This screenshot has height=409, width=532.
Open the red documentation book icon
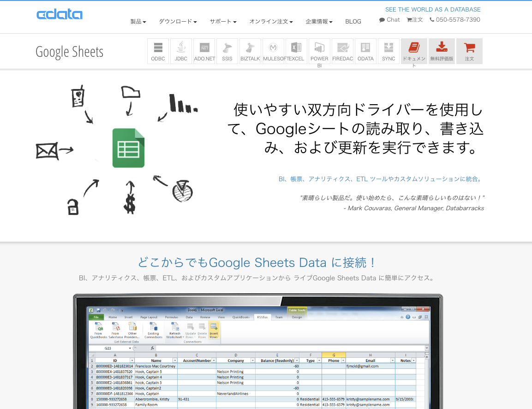tap(414, 51)
